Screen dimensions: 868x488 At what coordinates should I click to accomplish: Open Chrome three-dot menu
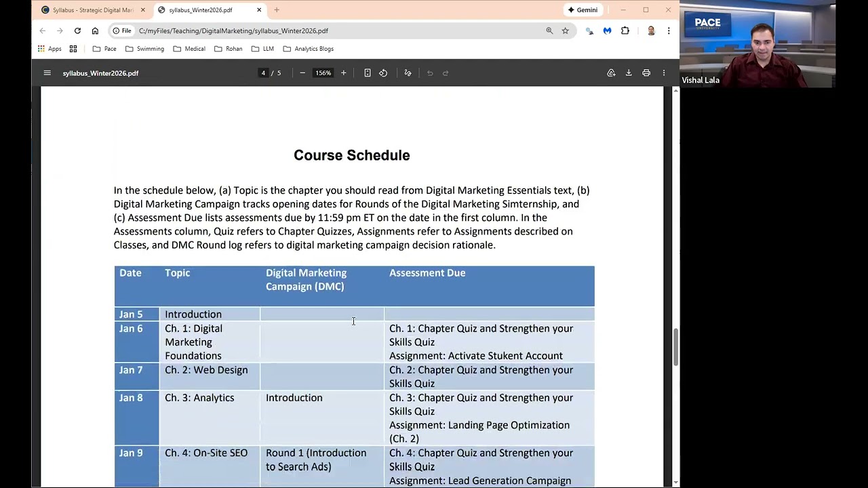669,30
